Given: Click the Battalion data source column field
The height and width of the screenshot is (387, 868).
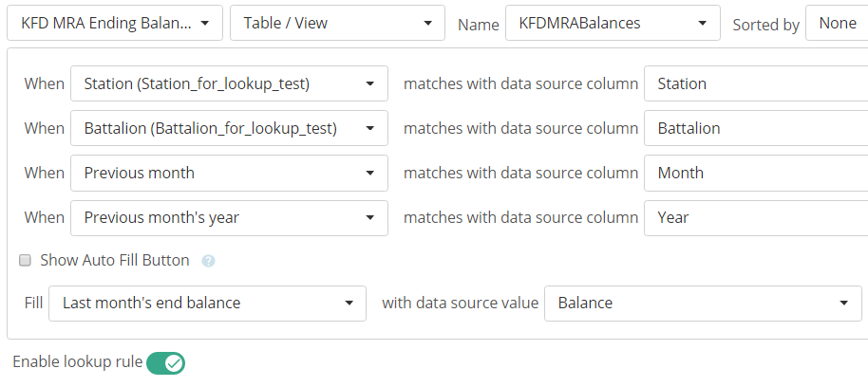Looking at the screenshot, I should coord(755,128).
